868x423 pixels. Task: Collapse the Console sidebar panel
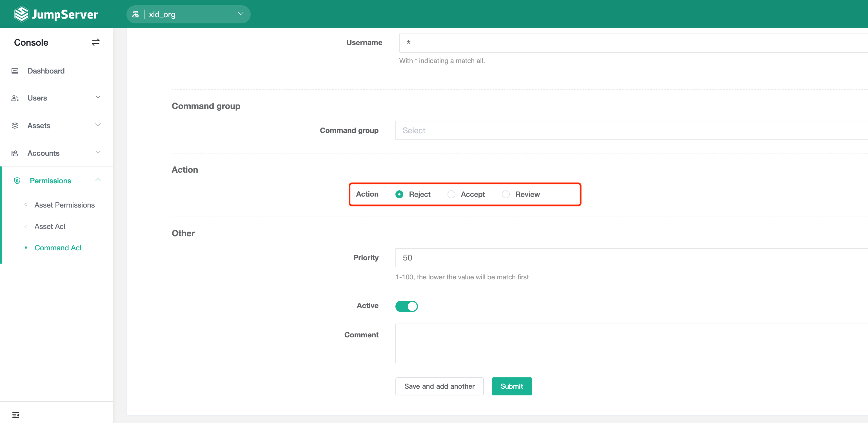[x=96, y=42]
